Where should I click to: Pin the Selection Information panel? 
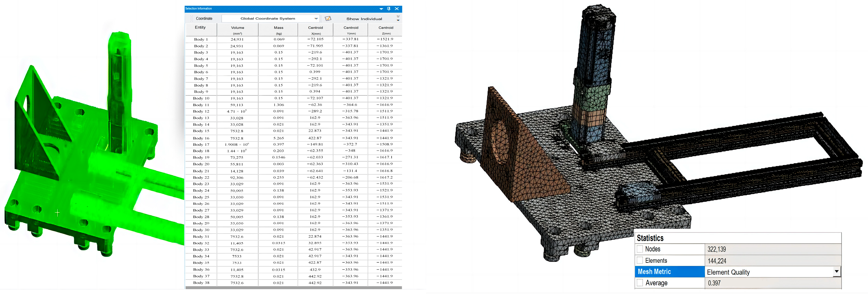pos(388,9)
